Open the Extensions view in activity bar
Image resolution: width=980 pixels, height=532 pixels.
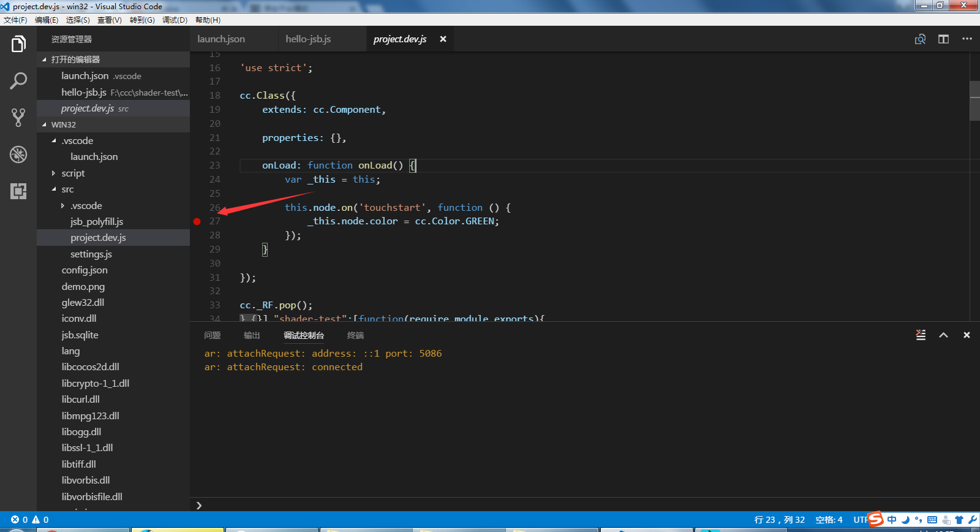(x=18, y=191)
